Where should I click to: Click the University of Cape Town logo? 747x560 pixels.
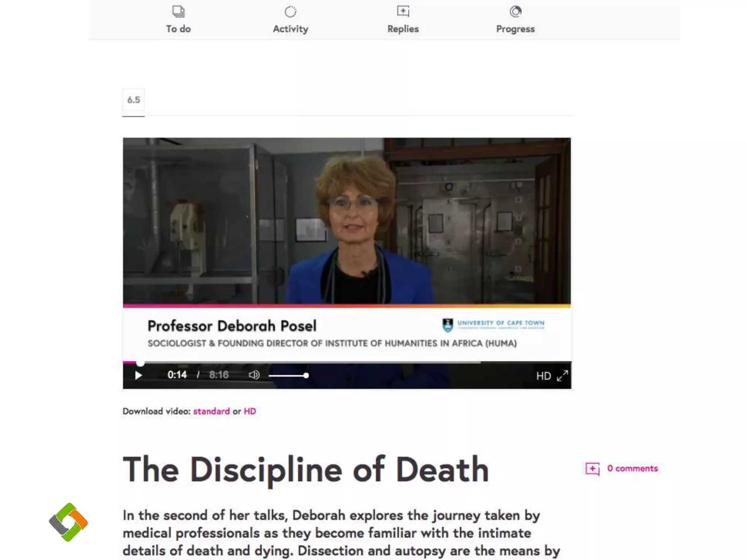493,324
